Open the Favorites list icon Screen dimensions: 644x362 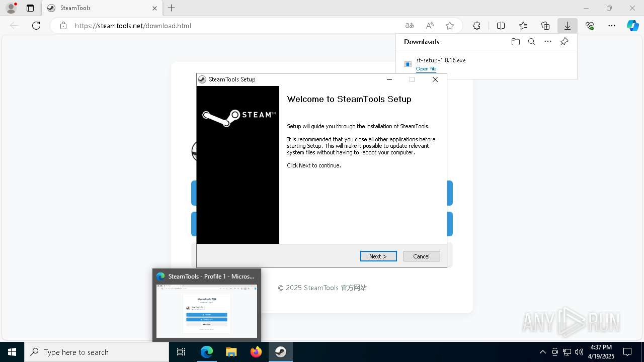point(523,26)
